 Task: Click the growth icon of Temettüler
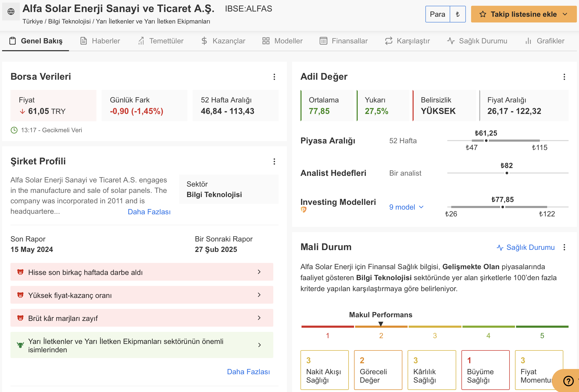pos(141,41)
